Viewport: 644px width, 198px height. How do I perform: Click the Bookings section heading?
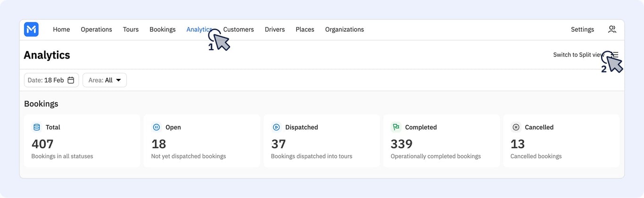tap(41, 104)
